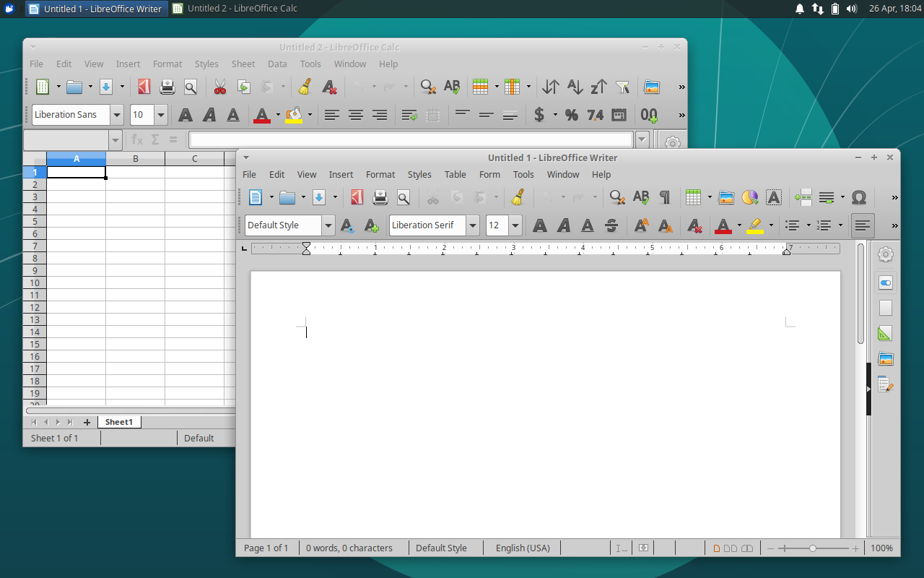Screen dimensions: 924x578
Task: Open the Find & Replace tool in Writer
Action: [x=616, y=197]
